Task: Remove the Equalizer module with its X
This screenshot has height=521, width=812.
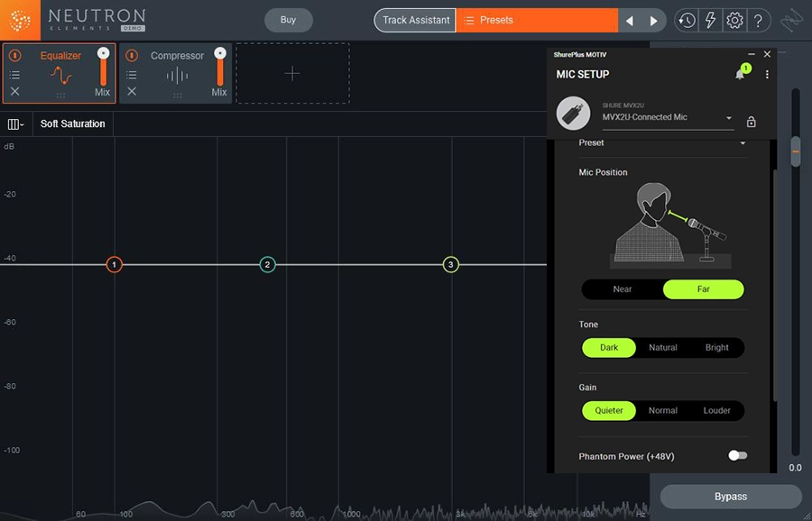Action: [x=14, y=91]
